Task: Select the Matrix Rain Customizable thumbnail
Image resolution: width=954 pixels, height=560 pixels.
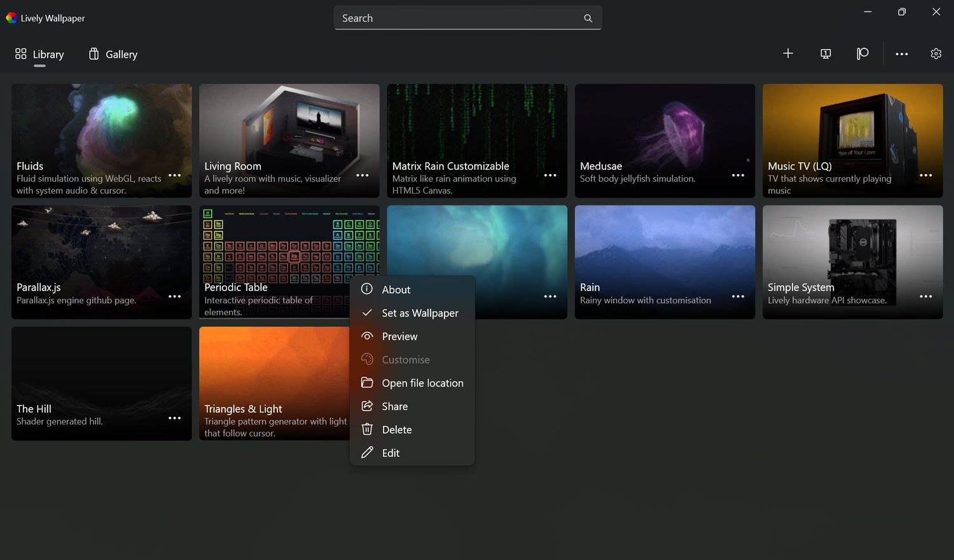Action: (x=477, y=140)
